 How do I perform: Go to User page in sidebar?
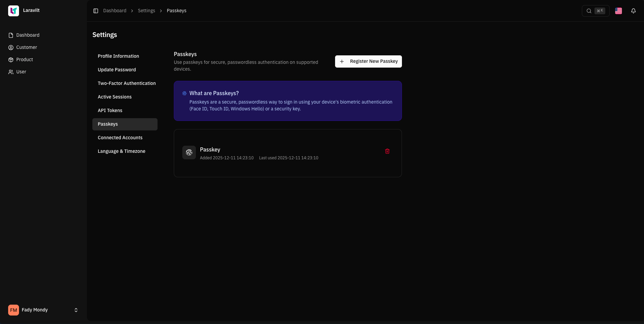[21, 72]
